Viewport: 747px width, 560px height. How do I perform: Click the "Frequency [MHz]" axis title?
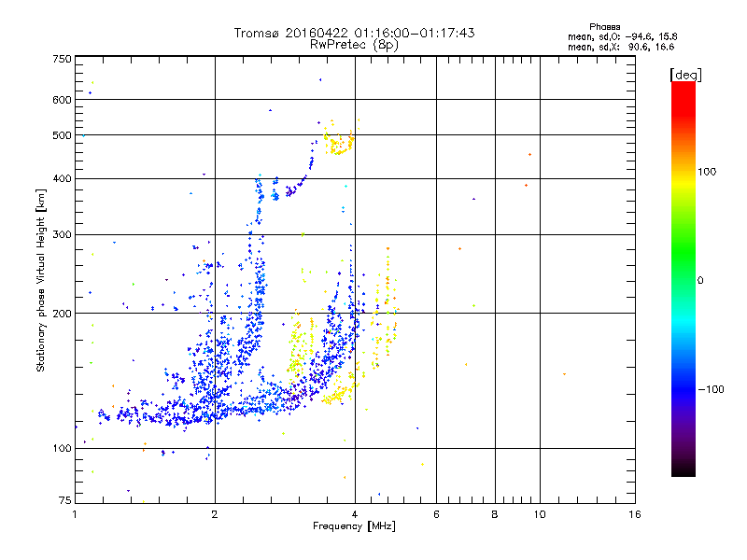click(354, 526)
